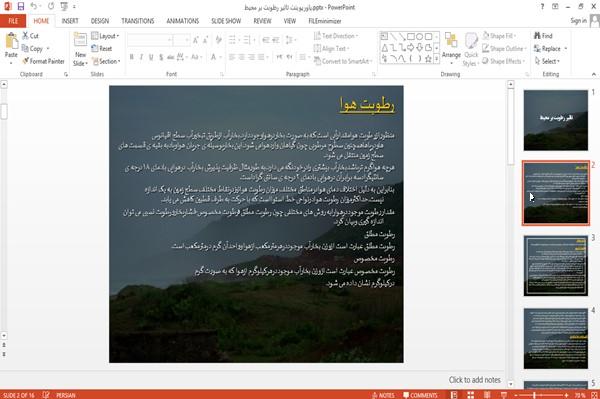Select slide 1 thumbnail
The width and height of the screenshot is (600, 399).
click(556, 120)
